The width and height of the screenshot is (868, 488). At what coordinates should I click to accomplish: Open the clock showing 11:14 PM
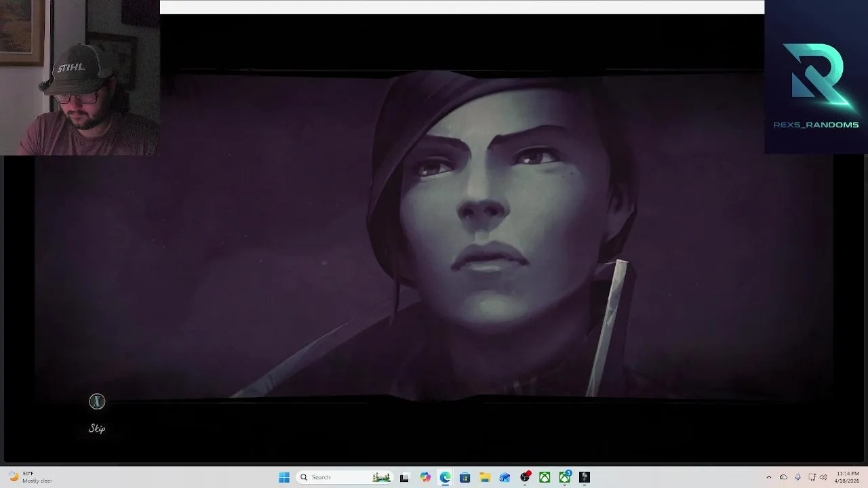848,477
